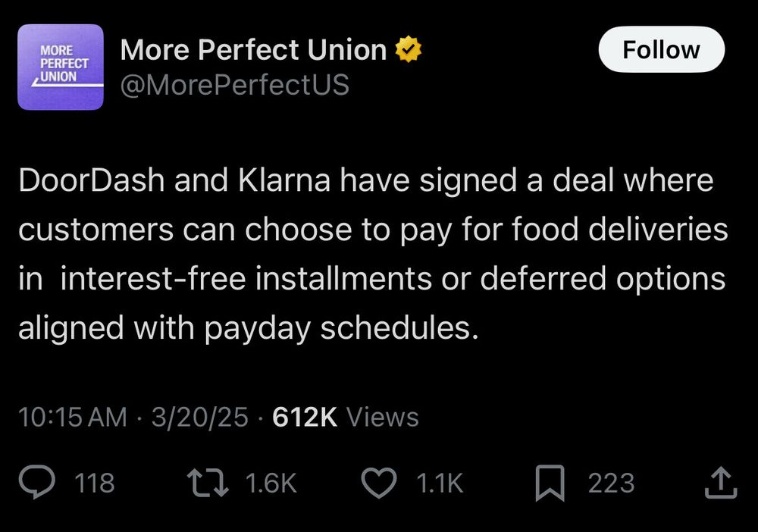Click the 223 bookmarks count

click(611, 483)
